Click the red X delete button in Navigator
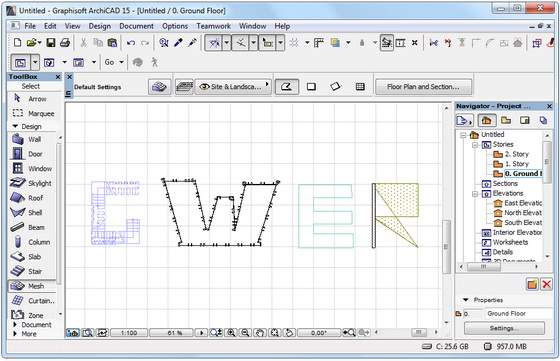560x361 pixels. [546, 285]
